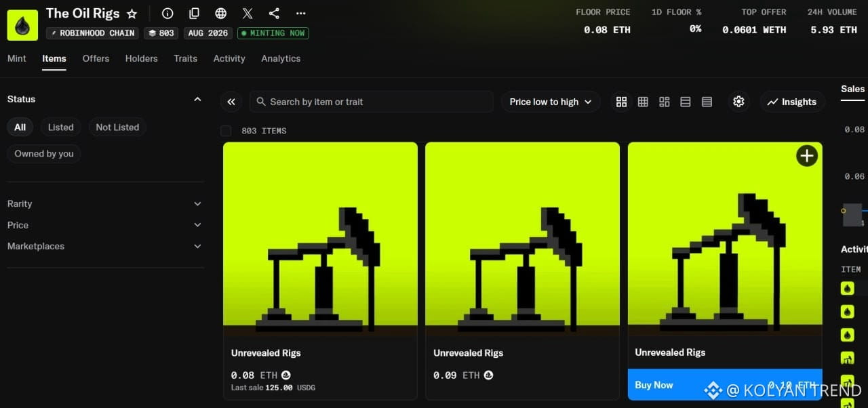Viewport: 868px width, 408px height.
Task: Expand the Price filter section
Action: (x=105, y=225)
